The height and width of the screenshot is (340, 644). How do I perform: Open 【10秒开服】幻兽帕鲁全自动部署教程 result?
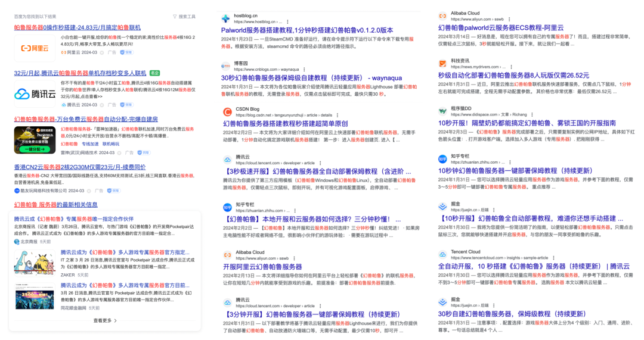point(531,219)
